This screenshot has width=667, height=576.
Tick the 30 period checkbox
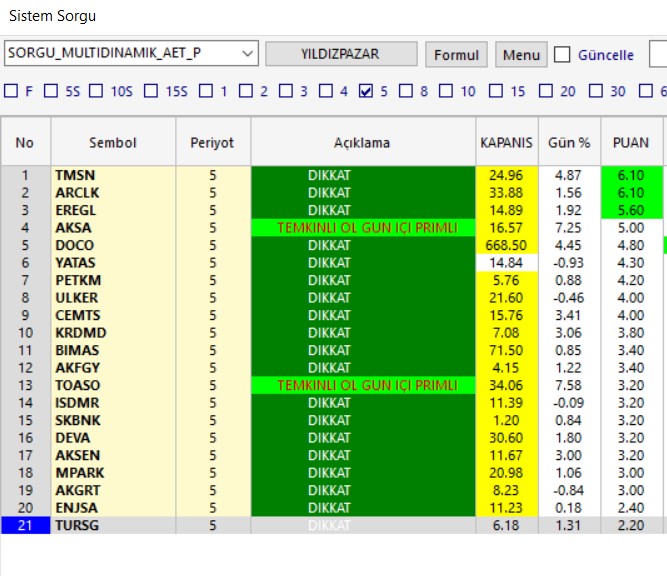coord(596,91)
